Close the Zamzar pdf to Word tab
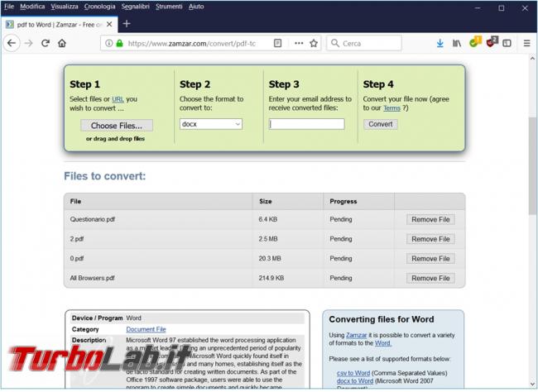Image resolution: width=538 pixels, height=392 pixels. (x=109, y=24)
